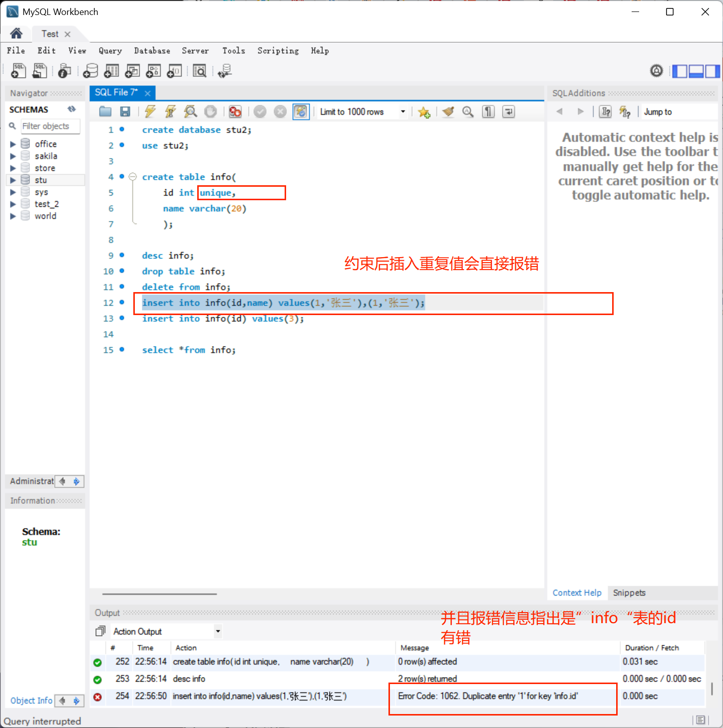
Task: Create a new stored procedure icon
Action: coord(153,71)
